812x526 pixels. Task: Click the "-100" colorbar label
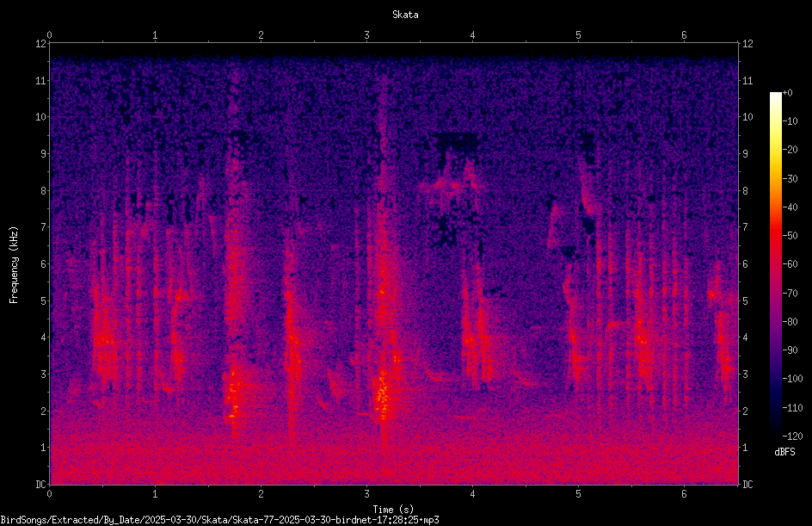click(792, 379)
